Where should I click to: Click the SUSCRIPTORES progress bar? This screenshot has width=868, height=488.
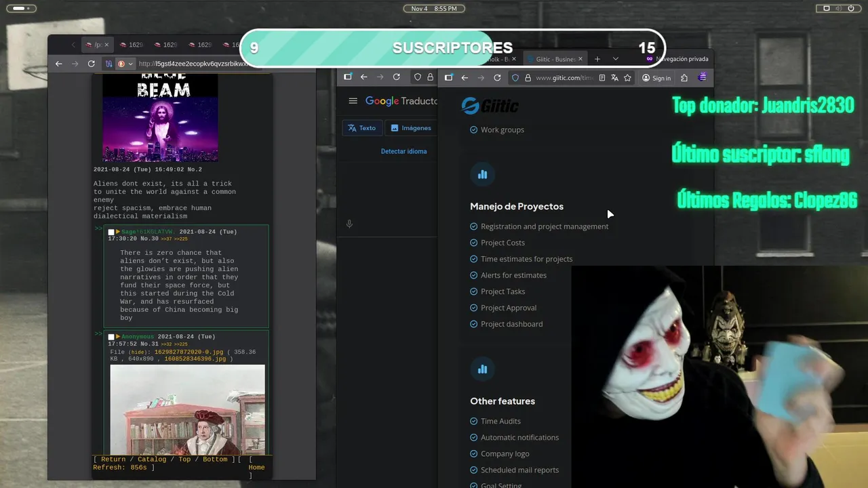tap(452, 48)
